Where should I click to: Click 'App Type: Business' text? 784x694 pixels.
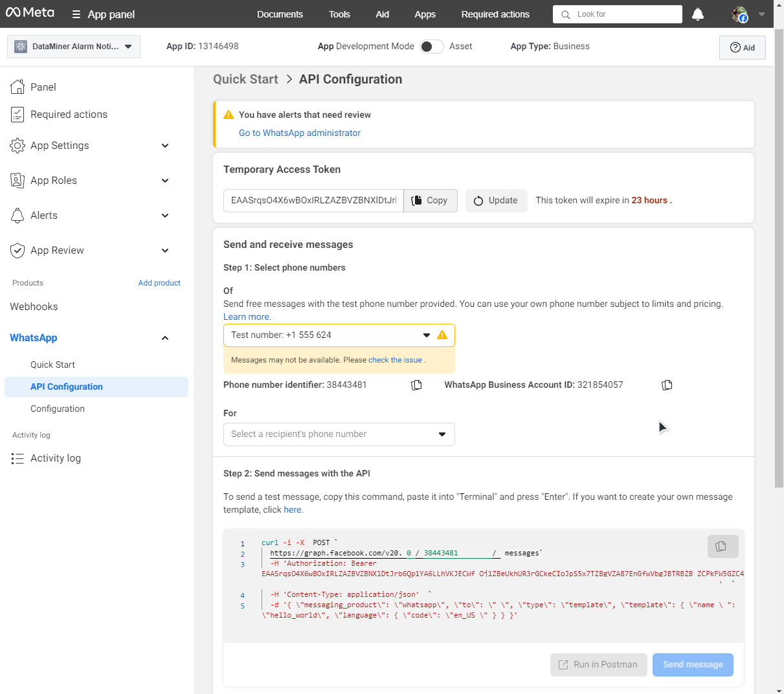point(550,47)
